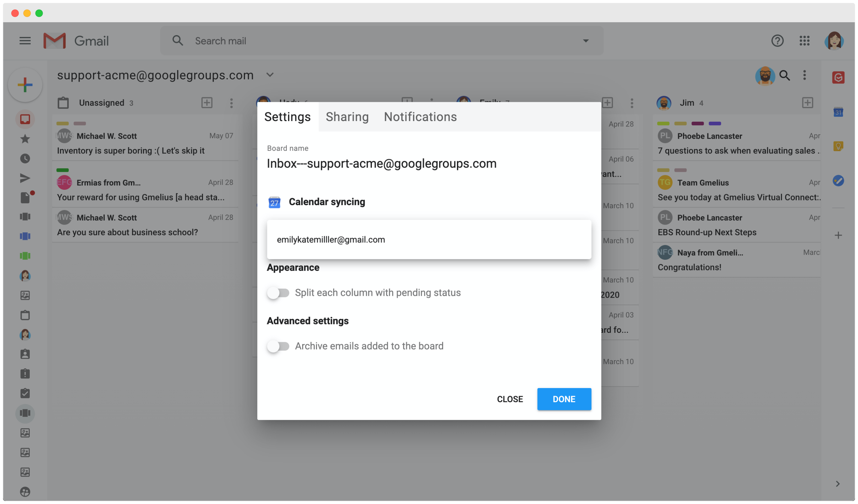Open the Google apps grid
858x504 pixels.
click(804, 41)
